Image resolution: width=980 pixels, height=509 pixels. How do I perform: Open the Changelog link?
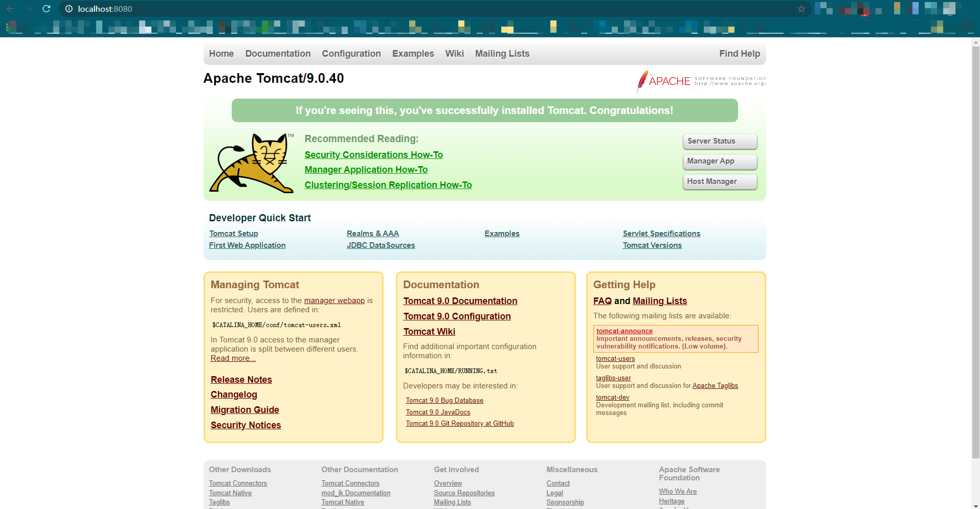point(234,395)
